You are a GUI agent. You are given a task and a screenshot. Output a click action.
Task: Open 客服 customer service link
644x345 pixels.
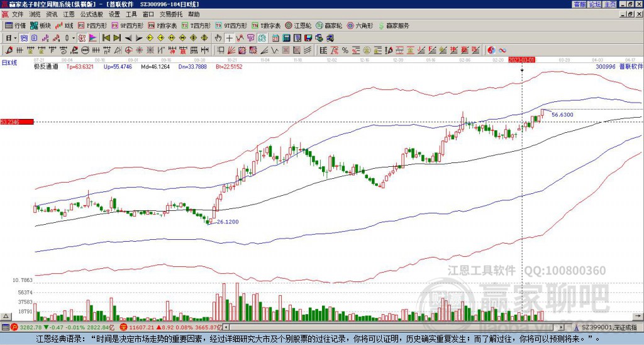pyautogui.click(x=579, y=4)
